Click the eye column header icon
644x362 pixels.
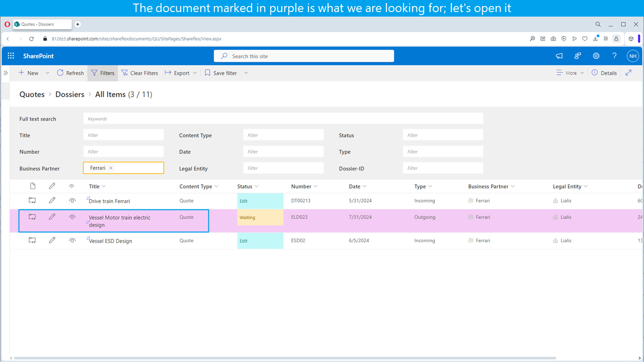pyautogui.click(x=72, y=186)
